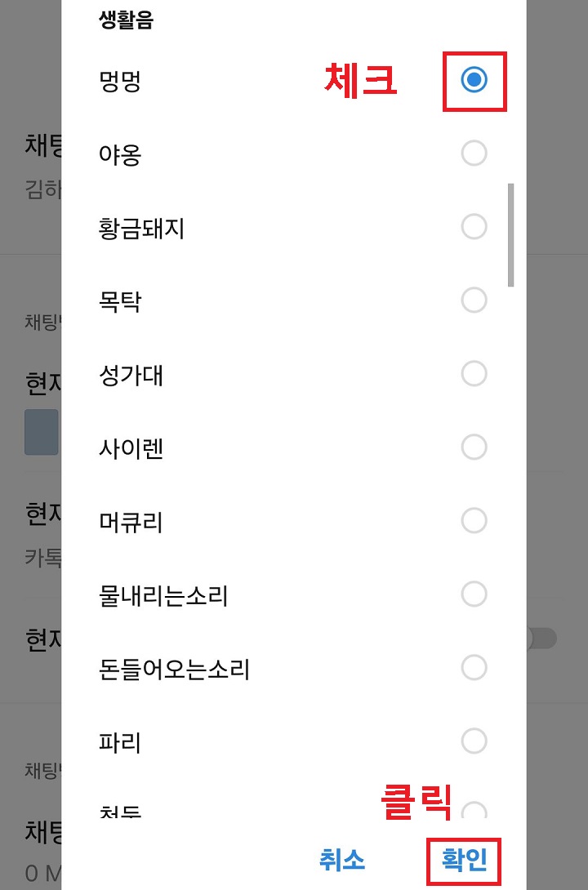Select the 물내리는소리 option
Viewport: 588px width, 890px height.
click(474, 594)
